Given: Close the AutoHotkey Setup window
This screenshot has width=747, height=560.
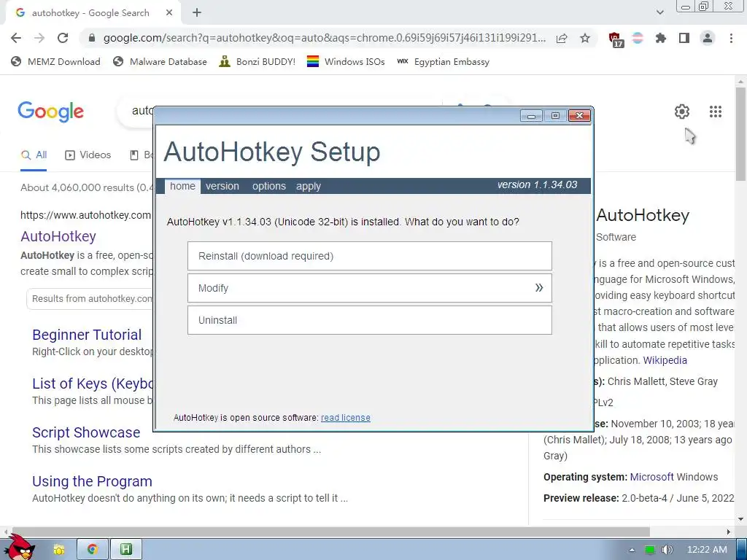Looking at the screenshot, I should click(x=579, y=116).
